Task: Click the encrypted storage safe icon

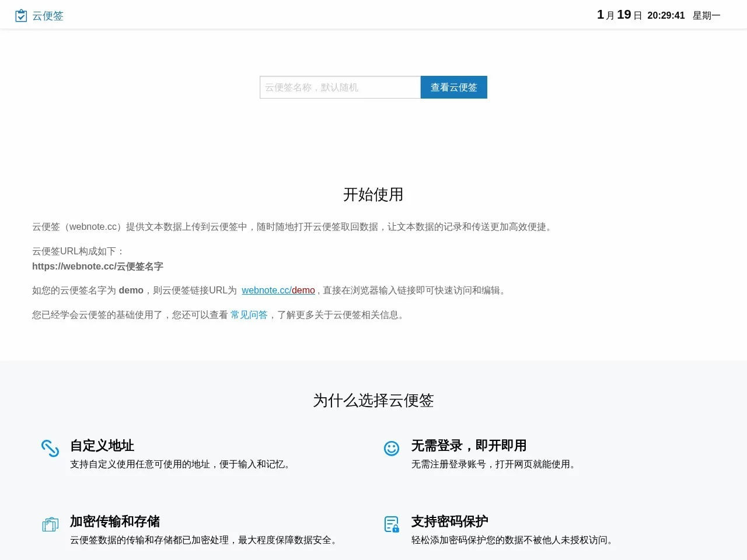Action: [x=50, y=524]
